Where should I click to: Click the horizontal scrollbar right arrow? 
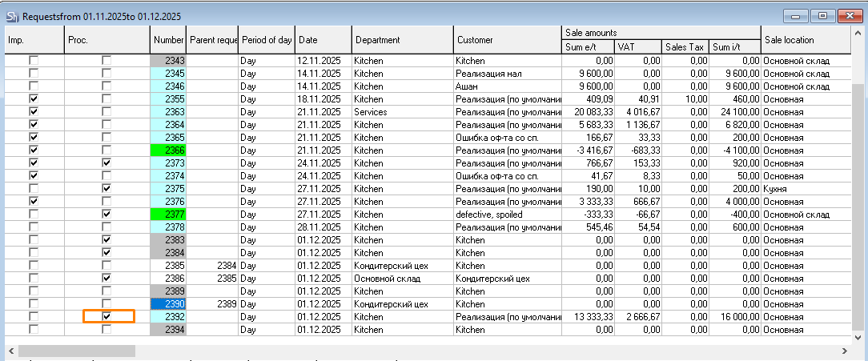click(x=845, y=351)
